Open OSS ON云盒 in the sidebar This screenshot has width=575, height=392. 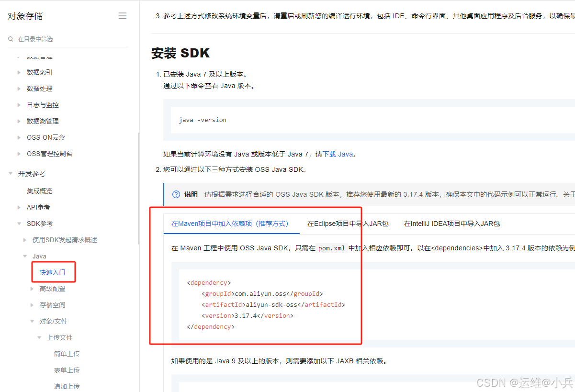[x=46, y=137]
